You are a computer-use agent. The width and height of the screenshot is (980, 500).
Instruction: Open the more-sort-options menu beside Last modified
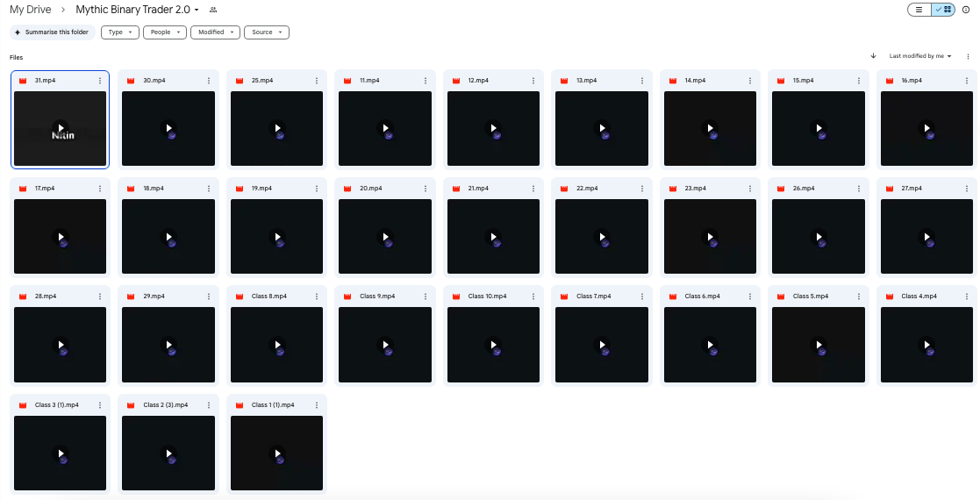[x=968, y=56]
